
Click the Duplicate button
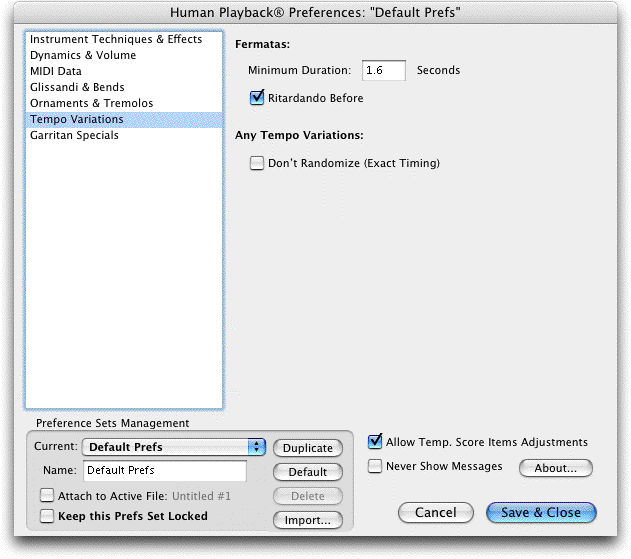pos(308,448)
